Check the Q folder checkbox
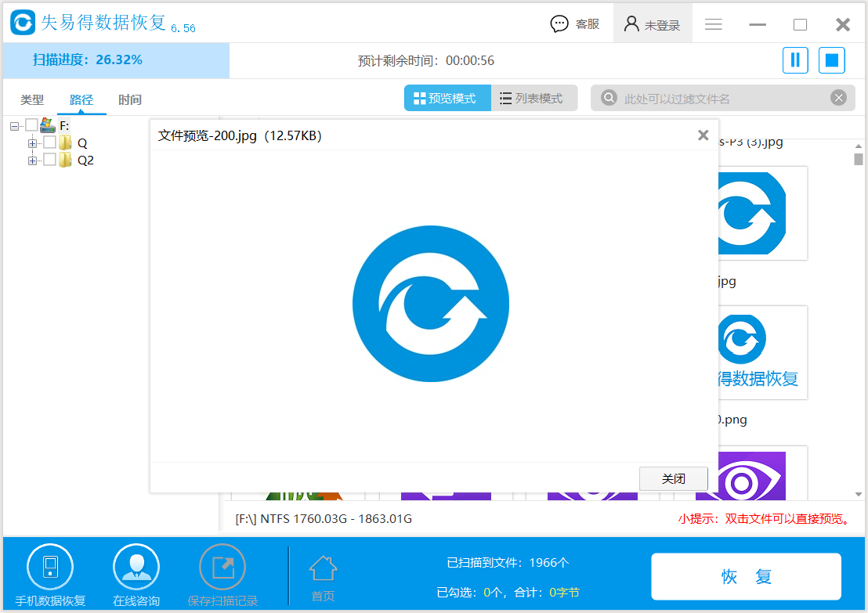The image size is (868, 613). coord(50,142)
